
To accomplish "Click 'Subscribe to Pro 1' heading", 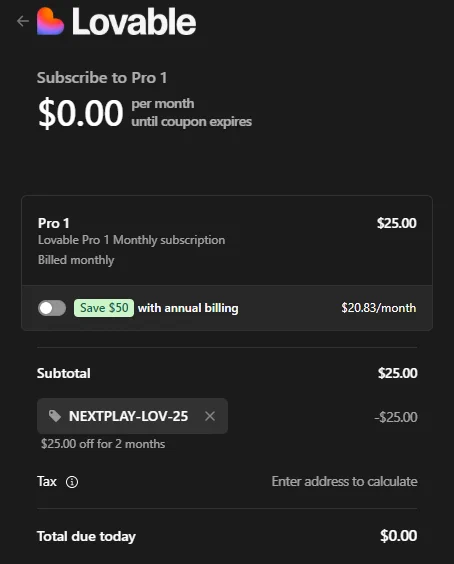I will point(102,78).
